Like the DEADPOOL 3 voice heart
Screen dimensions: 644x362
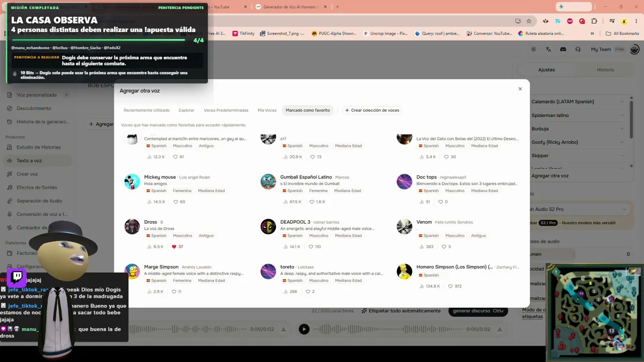pos(310,247)
